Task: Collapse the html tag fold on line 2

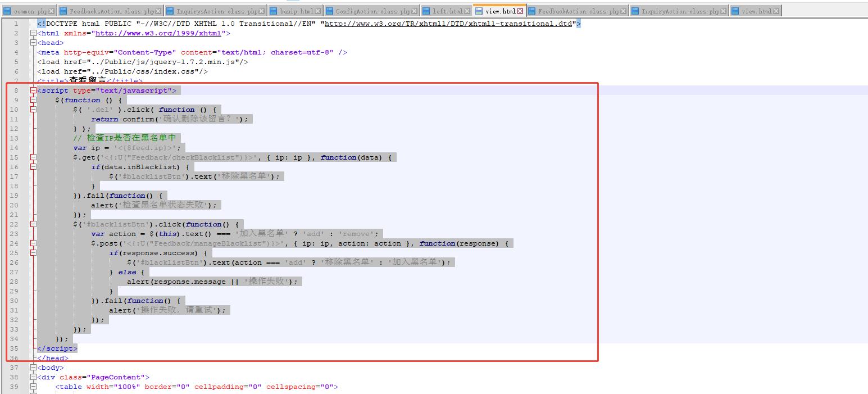Action: point(33,33)
